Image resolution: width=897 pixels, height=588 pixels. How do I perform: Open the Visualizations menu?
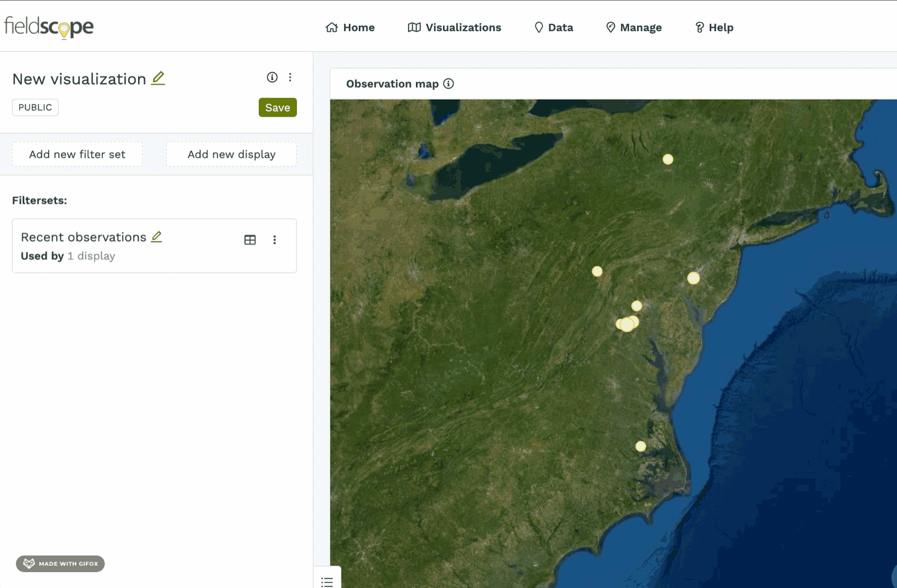point(455,28)
